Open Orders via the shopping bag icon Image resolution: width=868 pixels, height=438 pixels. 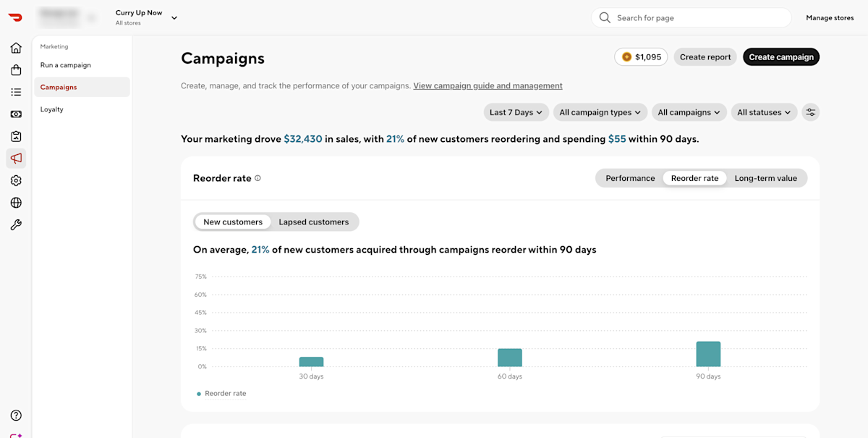(x=16, y=70)
